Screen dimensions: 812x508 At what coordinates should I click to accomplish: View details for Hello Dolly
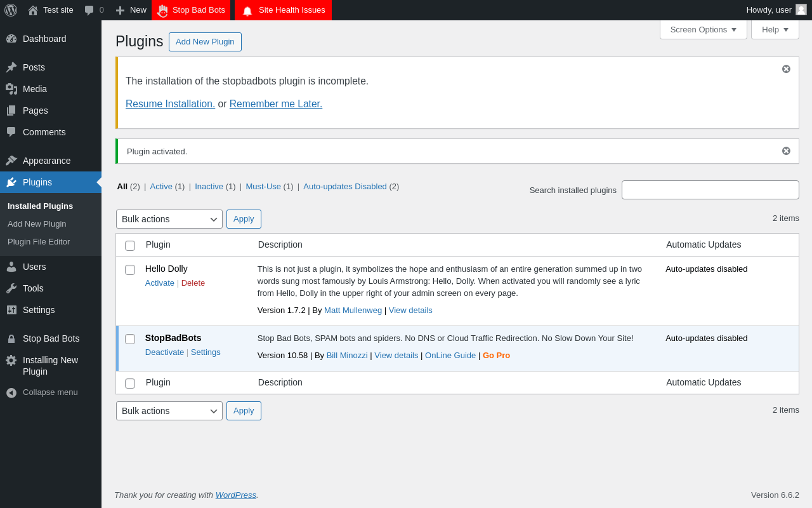pos(410,310)
